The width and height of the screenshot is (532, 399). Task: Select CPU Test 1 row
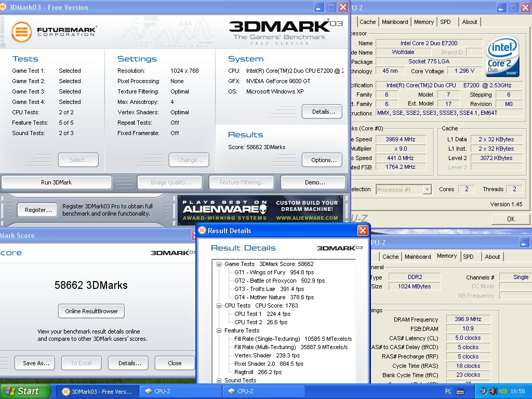262,314
